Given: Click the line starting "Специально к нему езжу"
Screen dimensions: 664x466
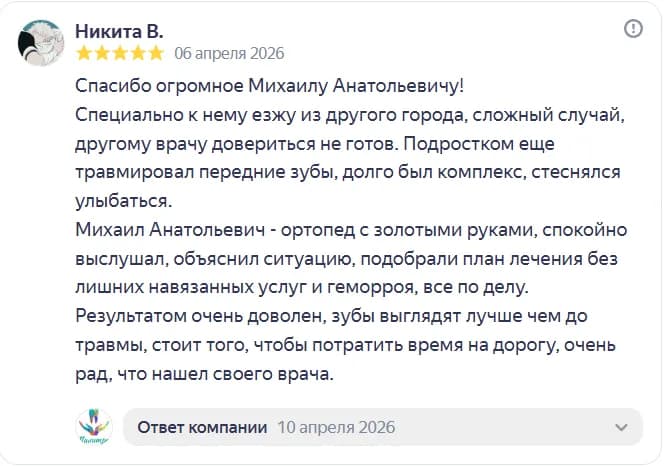Looking at the screenshot, I should click(x=350, y=115).
